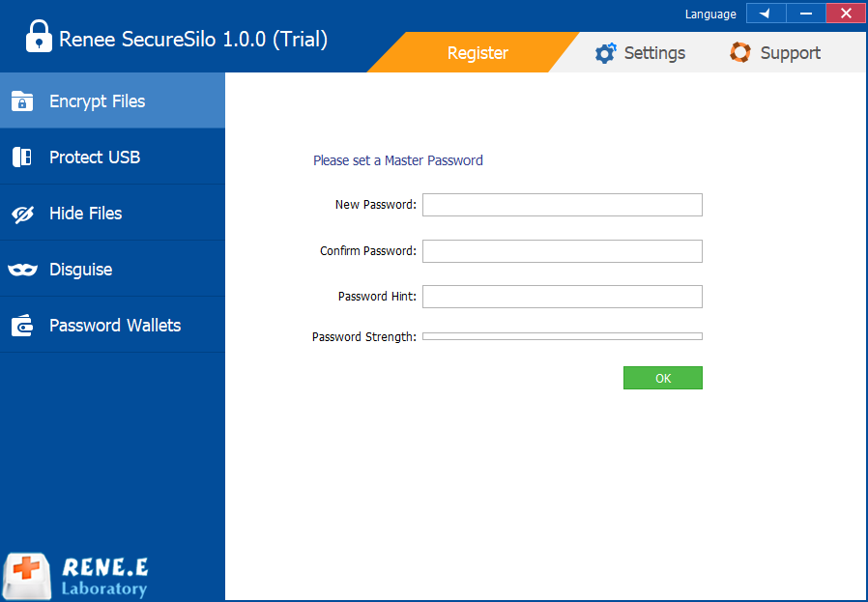Open the Settings label in header

[654, 53]
